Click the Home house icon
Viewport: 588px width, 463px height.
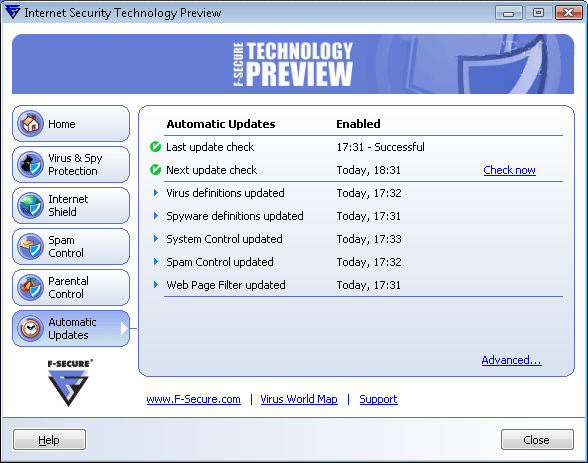pyautogui.click(x=30, y=123)
